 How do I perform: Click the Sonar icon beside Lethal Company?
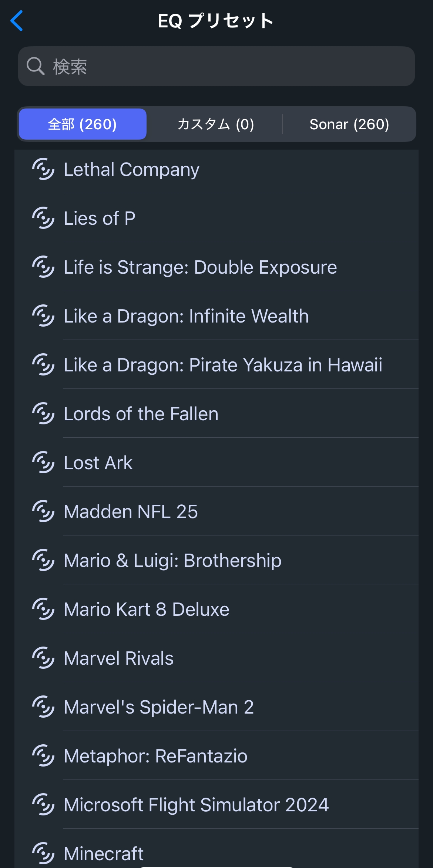(43, 169)
